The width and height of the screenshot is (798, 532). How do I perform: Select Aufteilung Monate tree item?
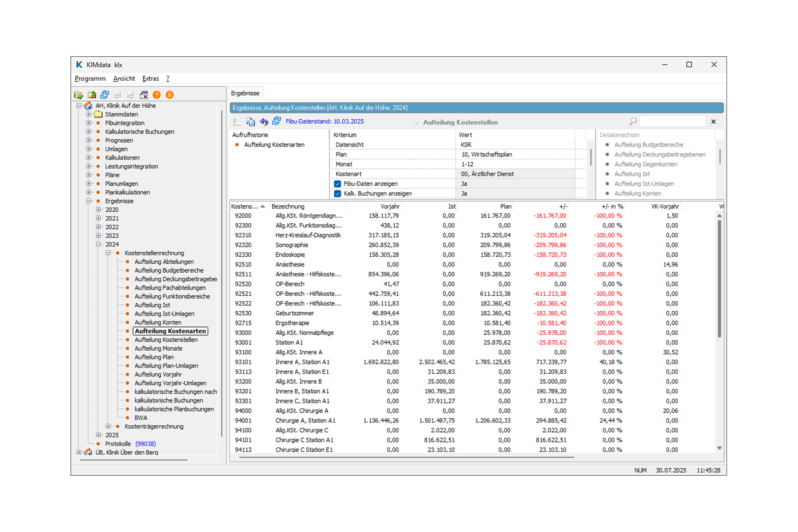(x=158, y=348)
